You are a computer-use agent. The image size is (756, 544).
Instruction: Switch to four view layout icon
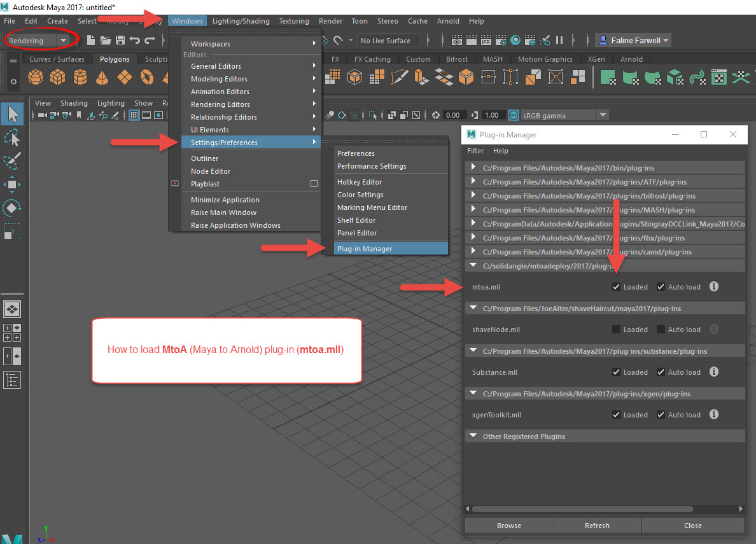coord(12,333)
